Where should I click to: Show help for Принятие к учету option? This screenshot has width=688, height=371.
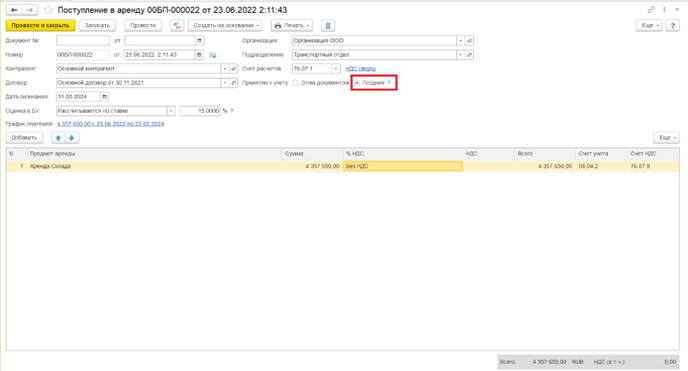pyautogui.click(x=389, y=83)
